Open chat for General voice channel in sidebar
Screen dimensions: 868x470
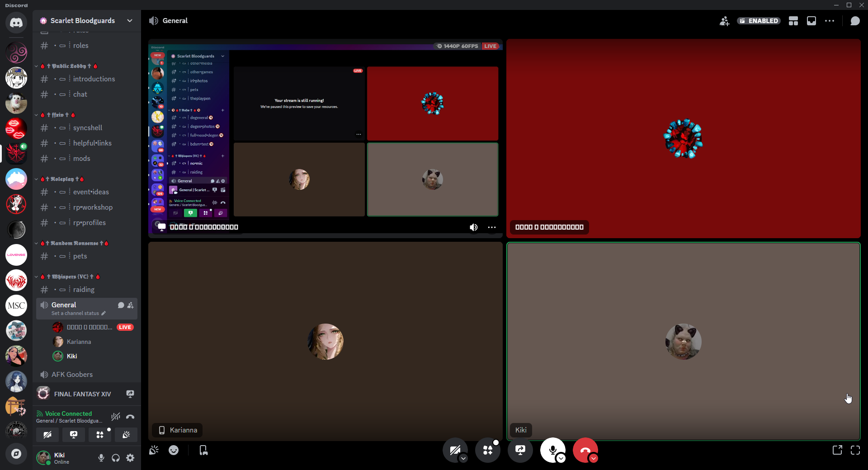tap(121, 305)
